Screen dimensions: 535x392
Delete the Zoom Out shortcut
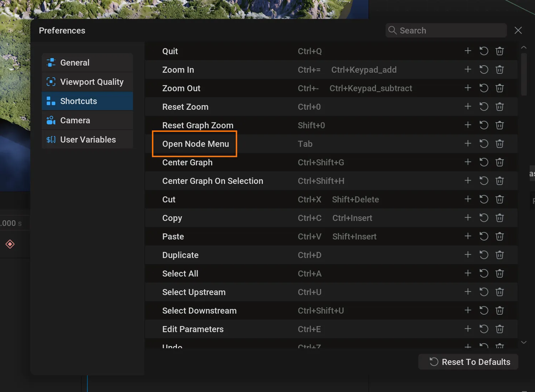(500, 88)
